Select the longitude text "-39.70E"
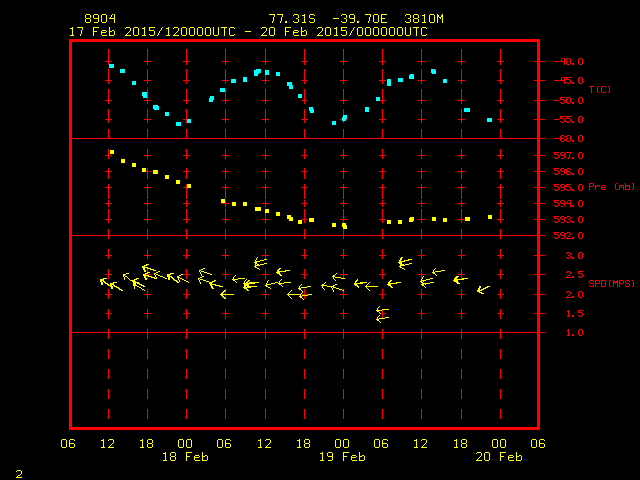Image resolution: width=640 pixels, height=480 pixels. (x=360, y=19)
